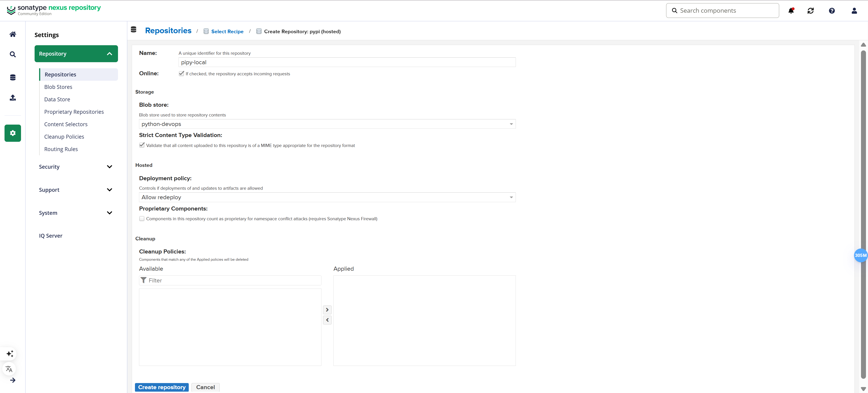Click the Sonatype Nexus Repository logo
Image resolution: width=868 pixels, height=393 pixels.
coord(54,10)
